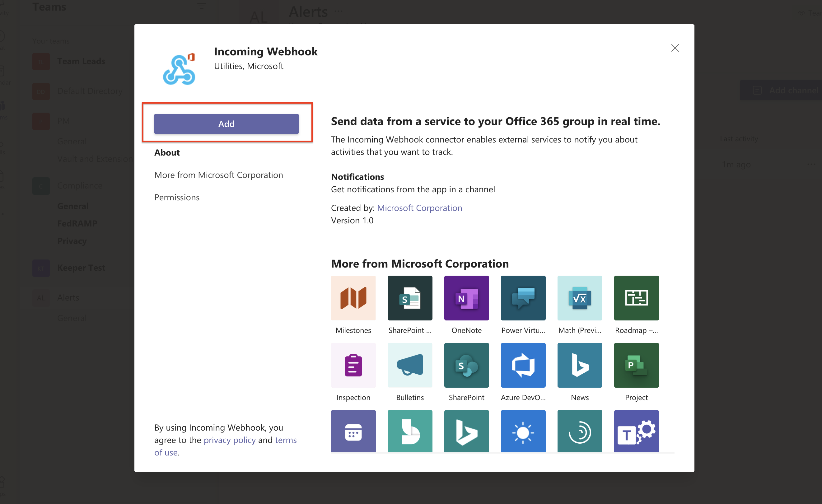Click the OneNote app label

[x=466, y=330]
